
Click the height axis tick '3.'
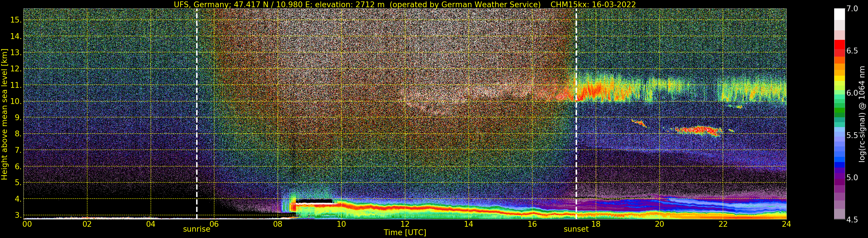[18, 215]
